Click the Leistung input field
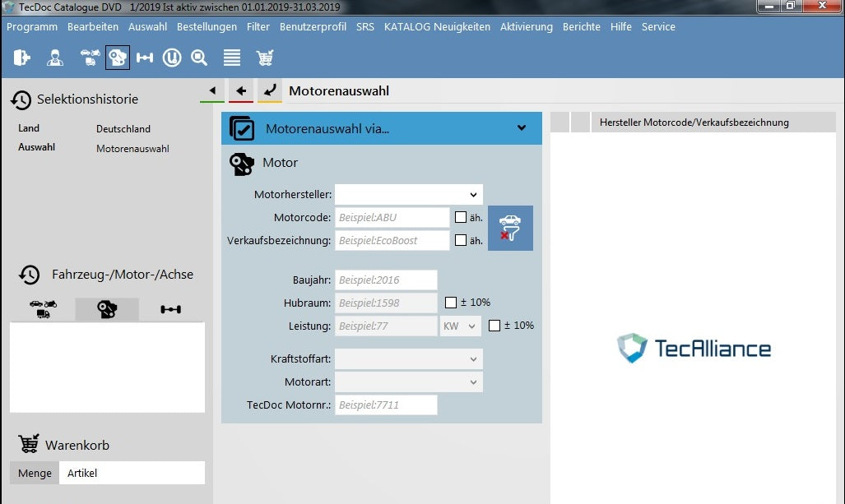This screenshot has height=504, width=845. (386, 326)
